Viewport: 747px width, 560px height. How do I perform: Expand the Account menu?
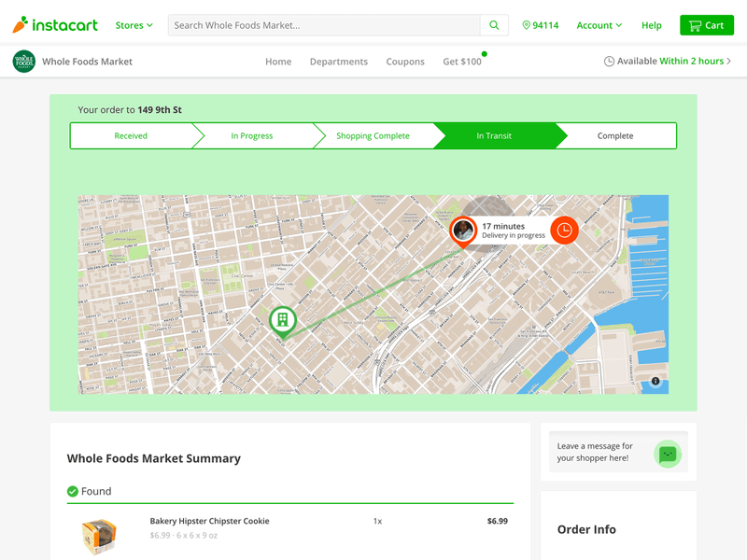coord(599,25)
